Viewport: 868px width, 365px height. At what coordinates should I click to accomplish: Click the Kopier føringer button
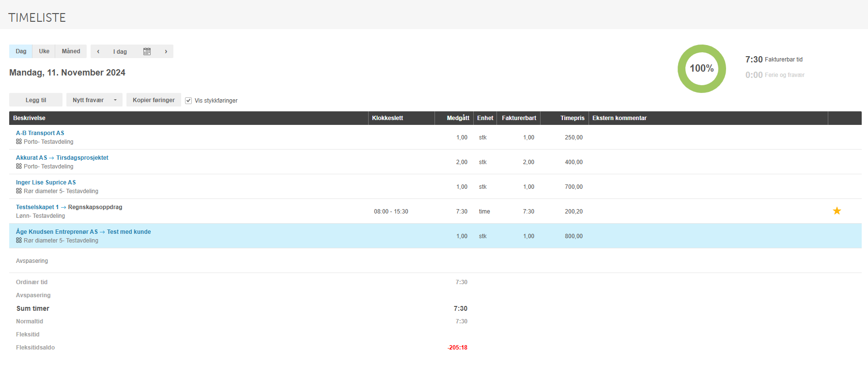click(x=154, y=100)
